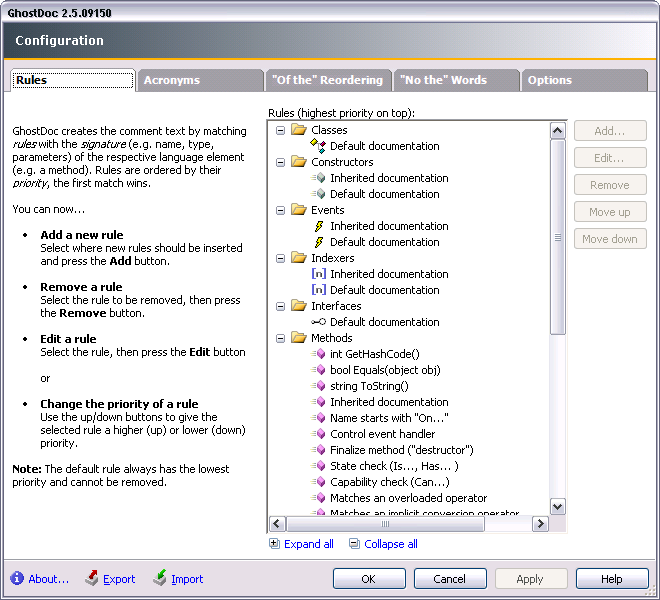This screenshot has height=600, width=660.
Task: Click the method icon beside State check
Action: pyautogui.click(x=319, y=466)
